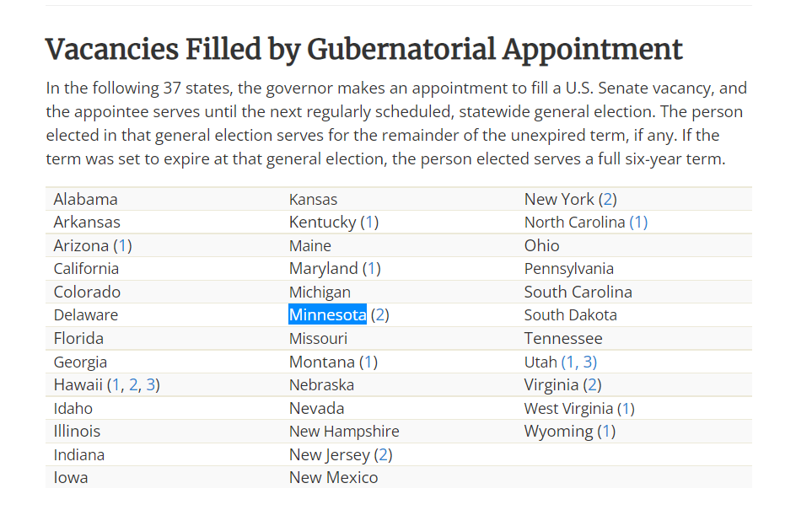This screenshot has height=510, width=812.
Task: Click footnote 1 link next to Arizona
Action: point(122,246)
